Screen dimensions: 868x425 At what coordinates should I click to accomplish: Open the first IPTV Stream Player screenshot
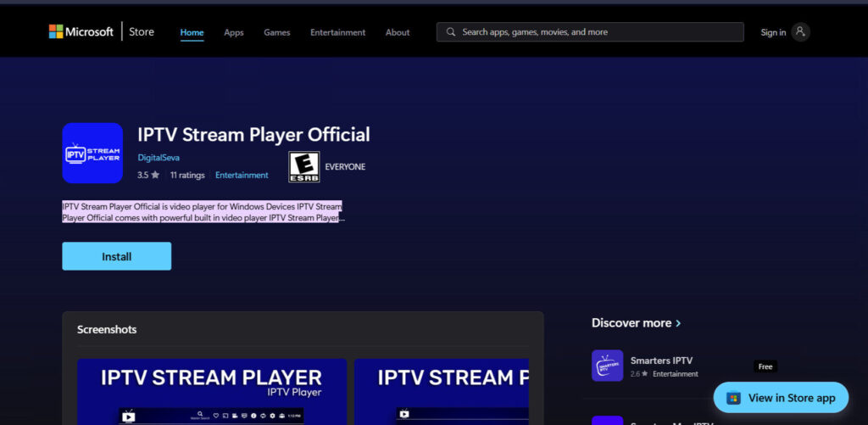tap(212, 392)
